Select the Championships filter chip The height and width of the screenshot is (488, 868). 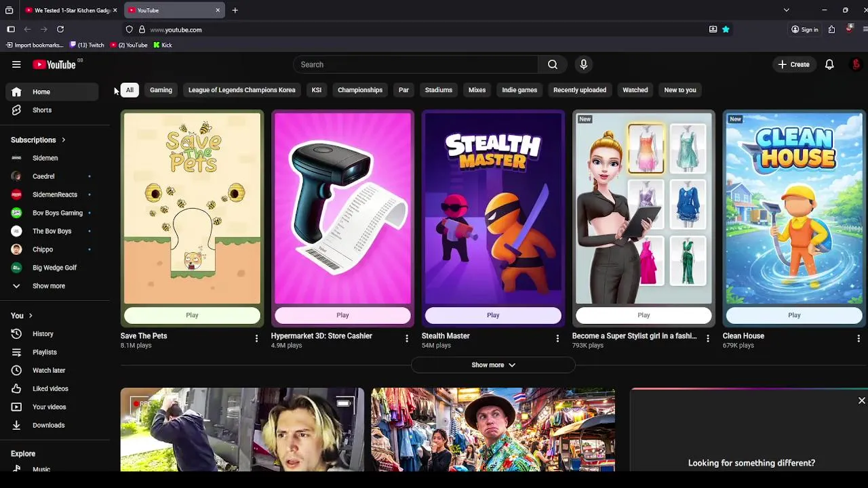tap(360, 90)
